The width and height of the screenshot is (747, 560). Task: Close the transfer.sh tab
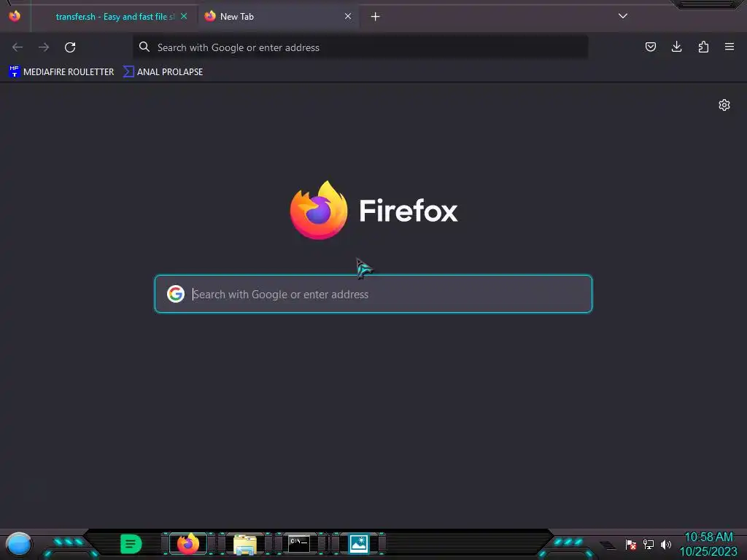pos(184,17)
